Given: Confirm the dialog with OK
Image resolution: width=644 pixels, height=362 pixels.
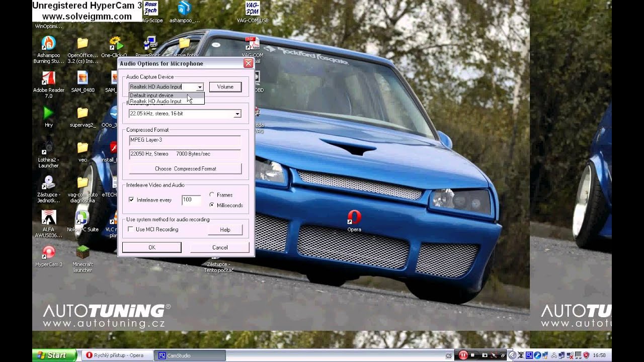Looking at the screenshot, I should 152,247.
